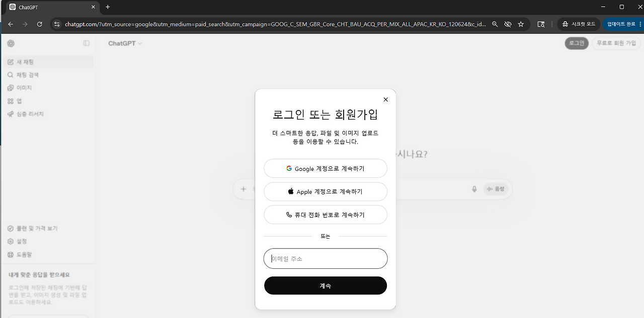Click free signup (무료로 회원 가입) button
This screenshot has width=644, height=318.
click(x=616, y=43)
